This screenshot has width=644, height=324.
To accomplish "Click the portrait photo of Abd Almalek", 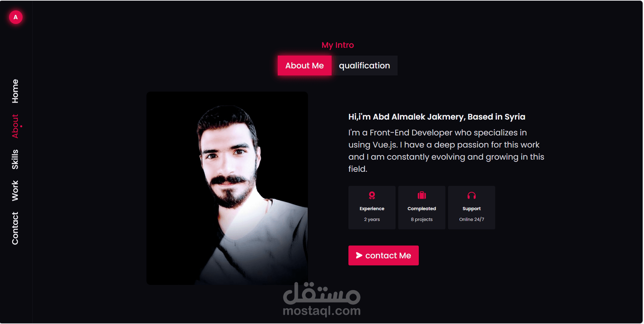I will [227, 188].
